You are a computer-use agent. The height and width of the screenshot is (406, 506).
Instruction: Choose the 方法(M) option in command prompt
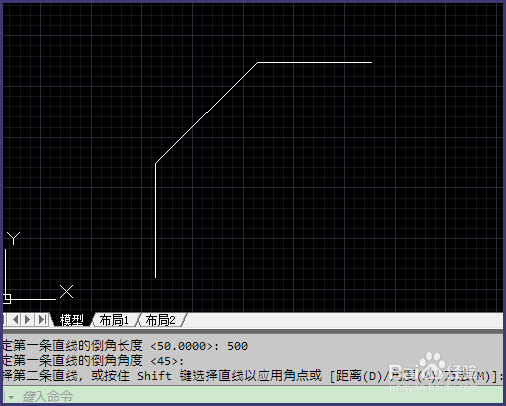[x=467, y=376]
